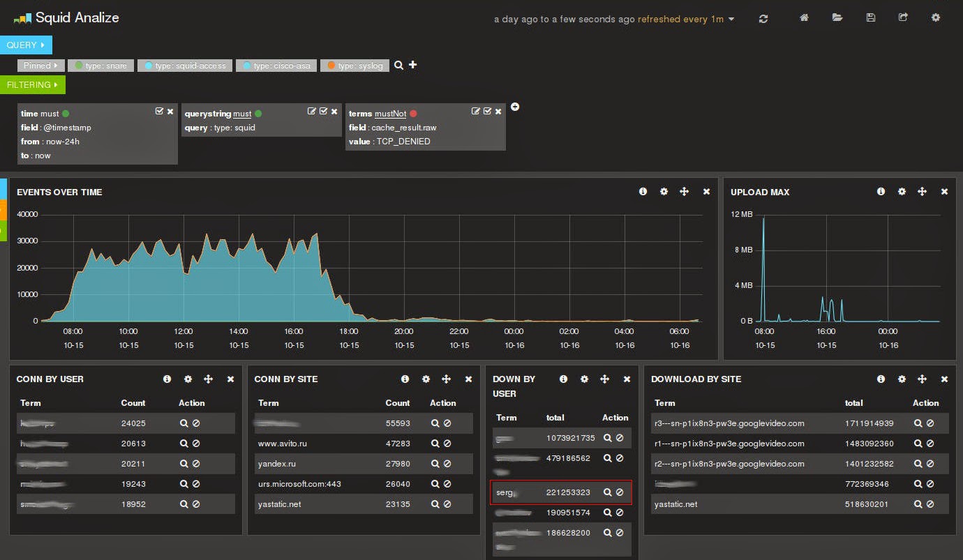
Task: Show info for Upload Max panel
Action: (881, 191)
